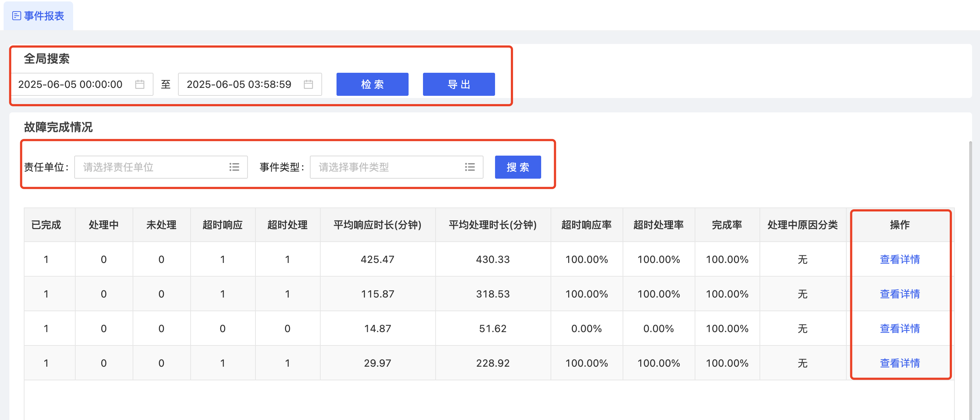Click the 未处理 column header

[x=161, y=225]
